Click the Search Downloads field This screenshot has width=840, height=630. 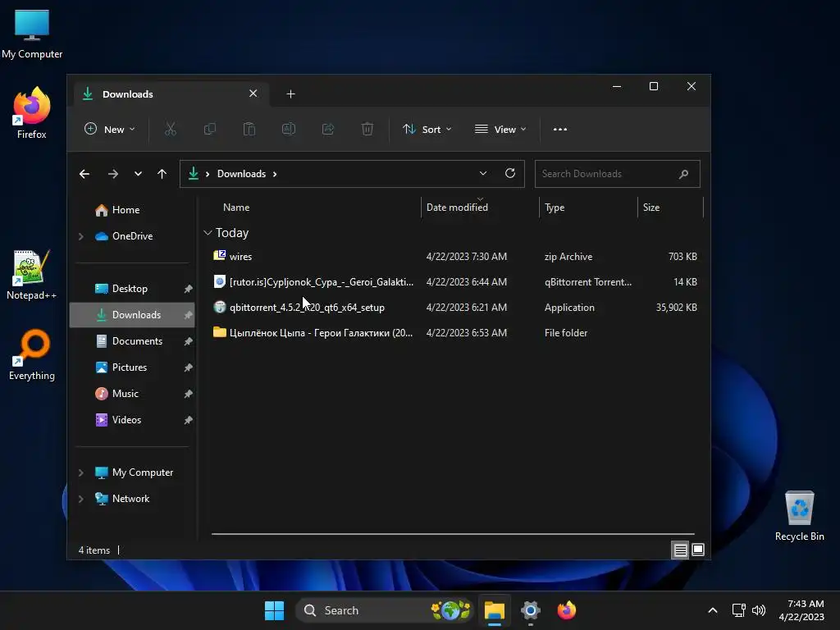click(617, 174)
